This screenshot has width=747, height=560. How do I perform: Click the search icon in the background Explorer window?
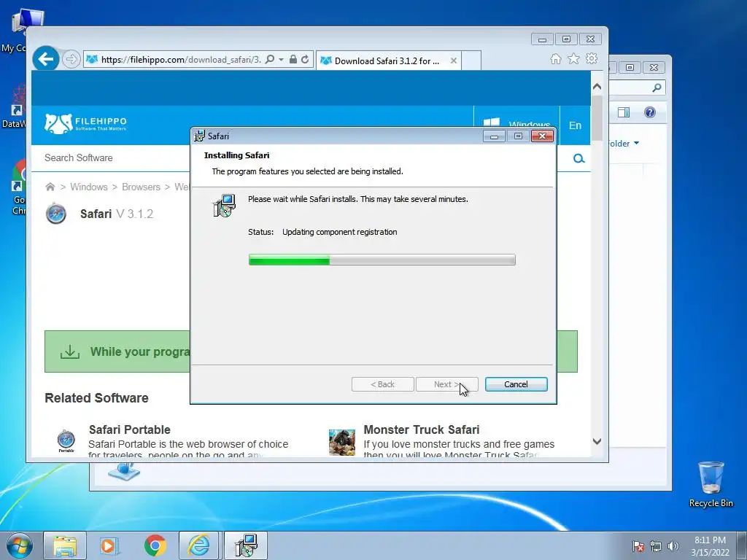pos(657,87)
